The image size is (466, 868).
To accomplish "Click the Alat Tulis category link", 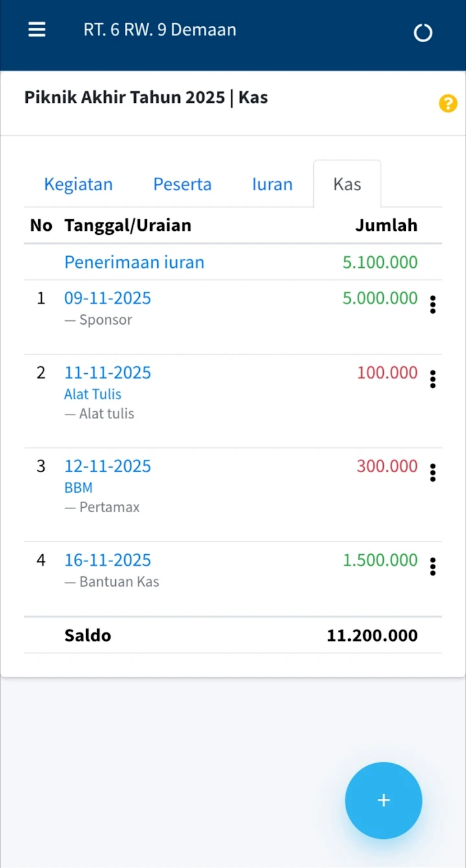I will pos(93,394).
